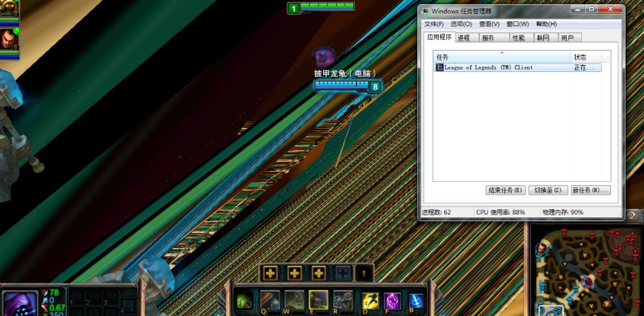Image resolution: width=644 pixels, height=316 pixels.
Task: Open the 查看(V) menu
Action: (489, 24)
